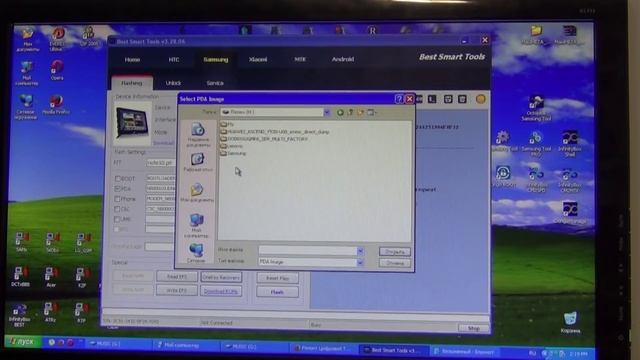Open Мои документы desktop icon
The height and width of the screenshot is (360, 640).
[27, 40]
